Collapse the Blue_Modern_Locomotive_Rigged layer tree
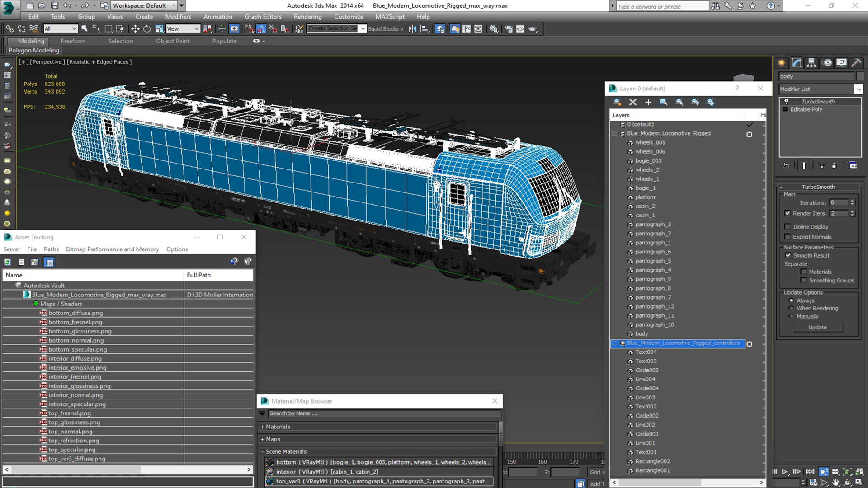 (614, 134)
